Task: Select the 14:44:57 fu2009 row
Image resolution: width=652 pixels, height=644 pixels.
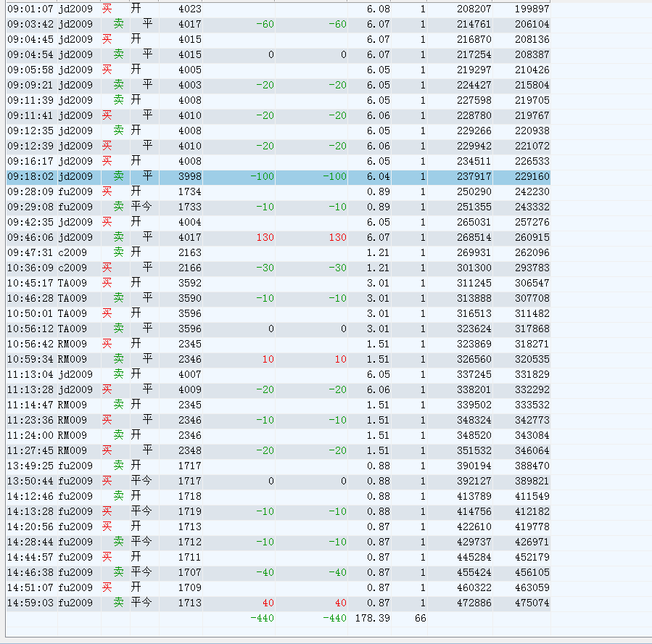Action: (x=278, y=558)
